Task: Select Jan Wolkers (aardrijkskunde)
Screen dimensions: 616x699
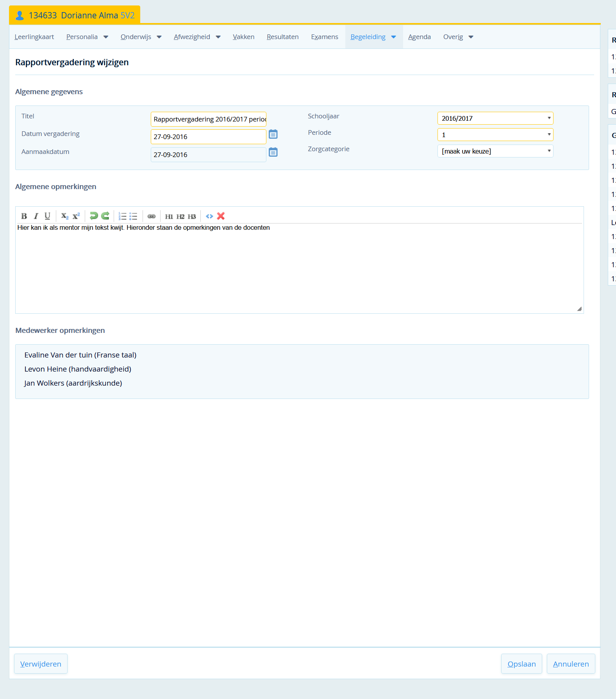Action: click(x=73, y=383)
